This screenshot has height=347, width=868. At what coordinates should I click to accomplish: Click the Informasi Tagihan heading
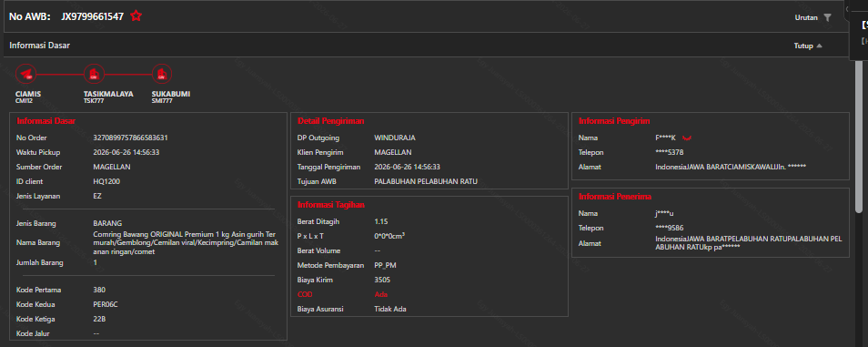point(331,205)
